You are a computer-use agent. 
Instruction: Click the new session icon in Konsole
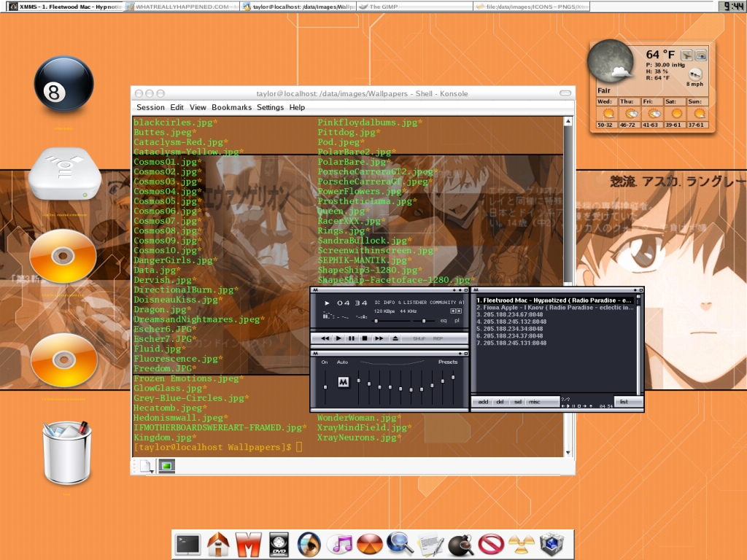coord(146,466)
